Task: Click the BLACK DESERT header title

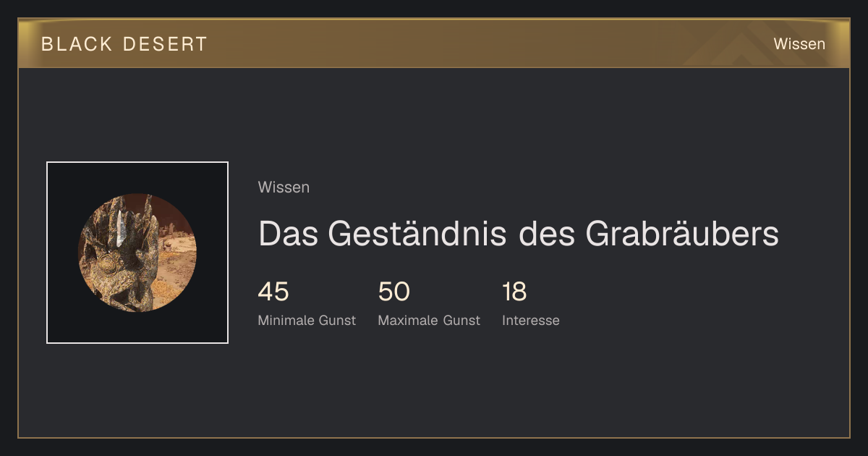Action: coord(124,44)
